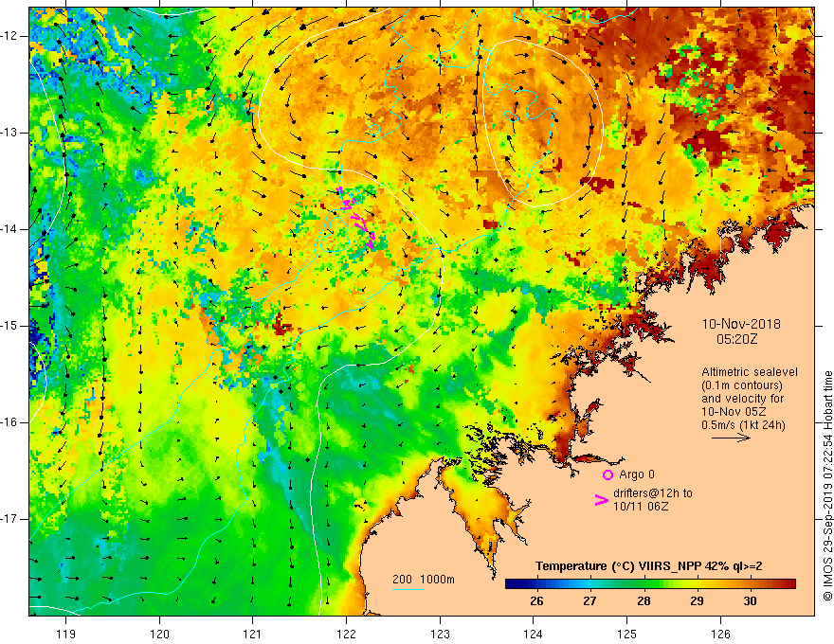Click the time label 05:20Z
Image resolution: width=834 pixels, height=644 pixels.
click(x=736, y=339)
